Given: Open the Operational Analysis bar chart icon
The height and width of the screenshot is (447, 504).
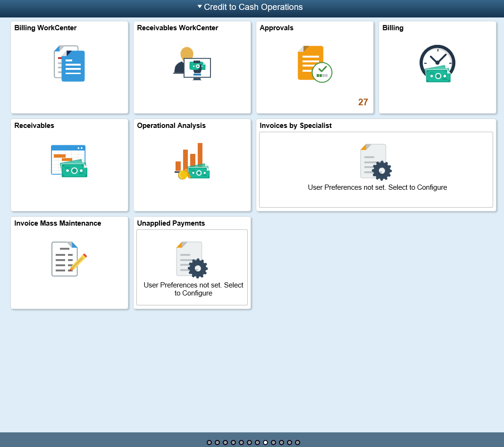Looking at the screenshot, I should pos(192,161).
